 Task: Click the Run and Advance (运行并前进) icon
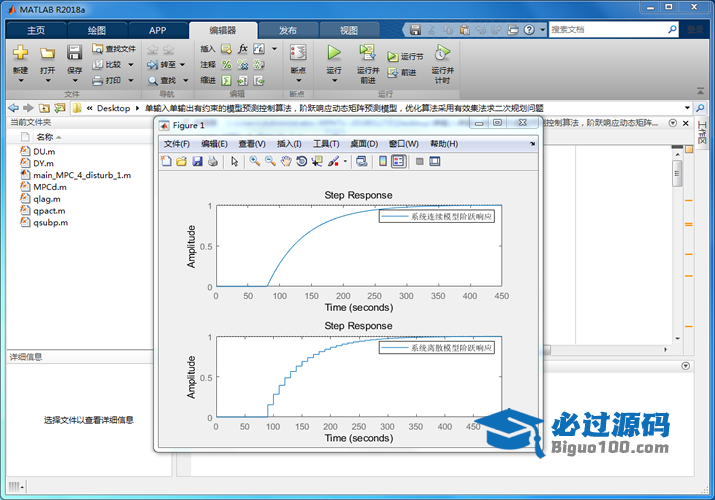tap(367, 55)
